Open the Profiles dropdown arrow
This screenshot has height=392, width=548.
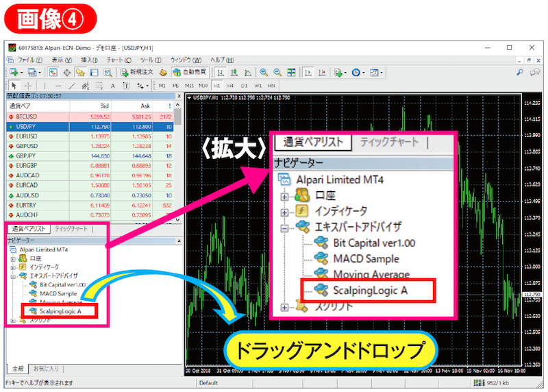[40, 73]
